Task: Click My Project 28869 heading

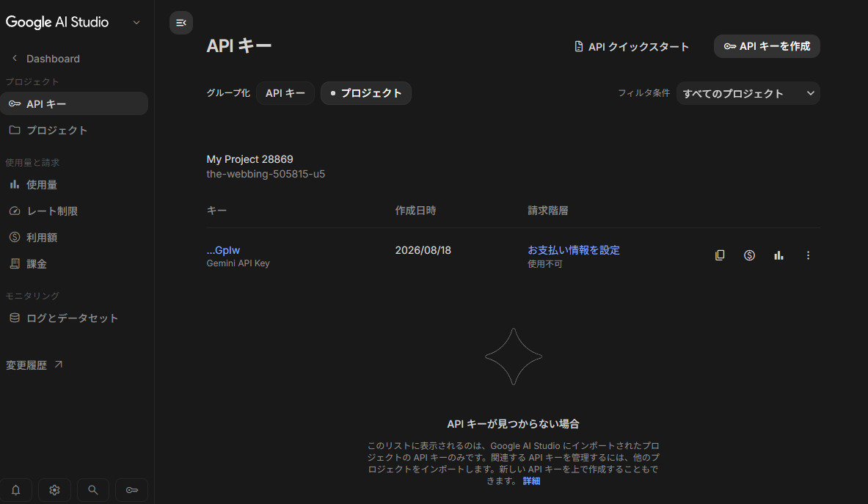Action: click(x=249, y=159)
